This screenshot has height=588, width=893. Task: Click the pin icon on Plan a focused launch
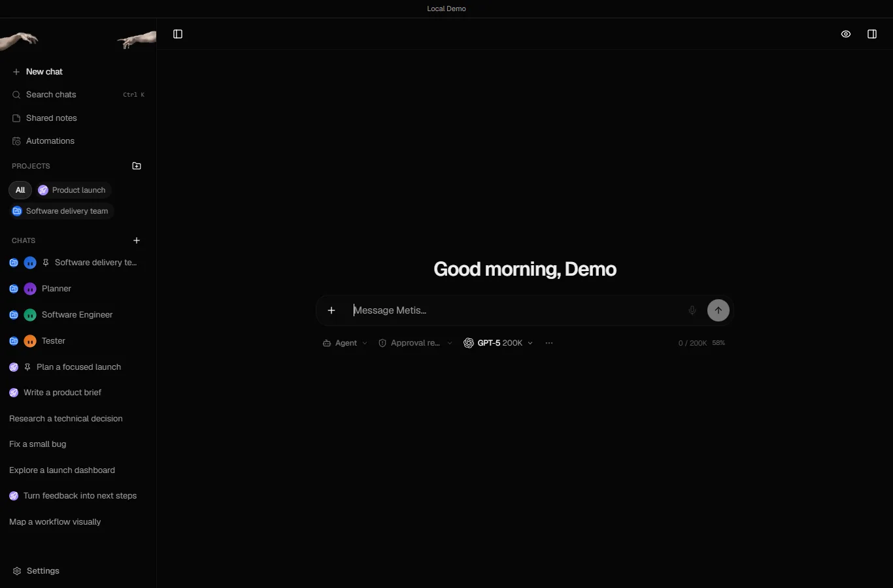point(27,367)
